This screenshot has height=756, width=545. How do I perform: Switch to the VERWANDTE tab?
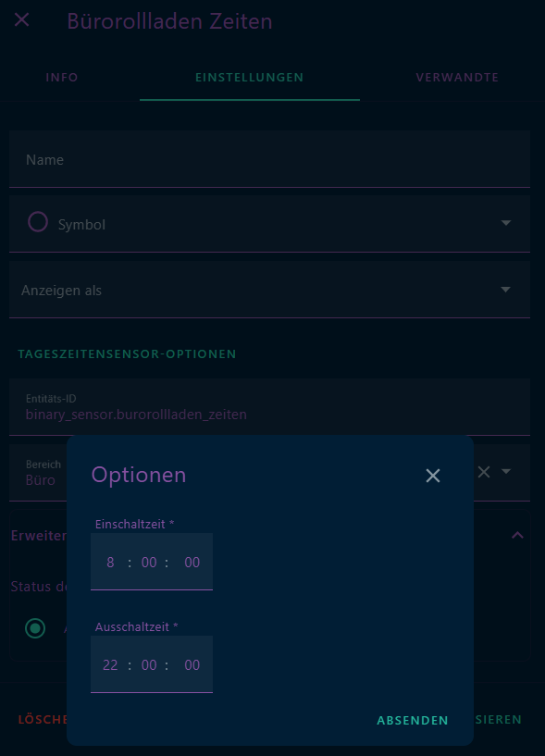(457, 78)
